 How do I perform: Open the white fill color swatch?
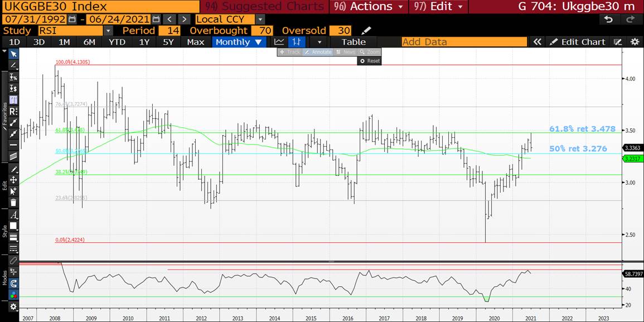(x=13, y=226)
